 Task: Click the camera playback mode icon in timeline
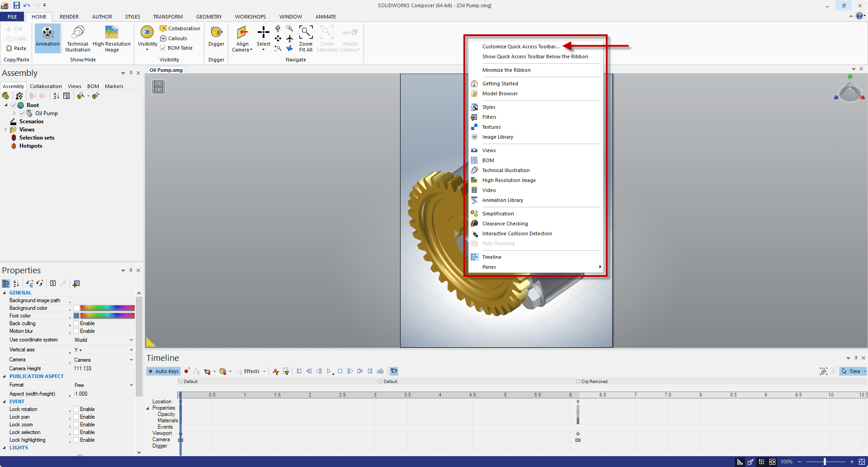point(394,371)
